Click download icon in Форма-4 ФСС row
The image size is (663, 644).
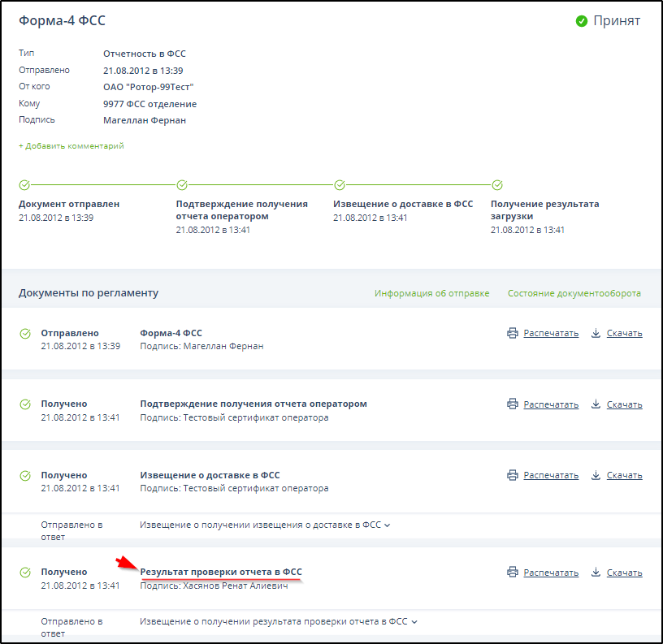click(596, 333)
